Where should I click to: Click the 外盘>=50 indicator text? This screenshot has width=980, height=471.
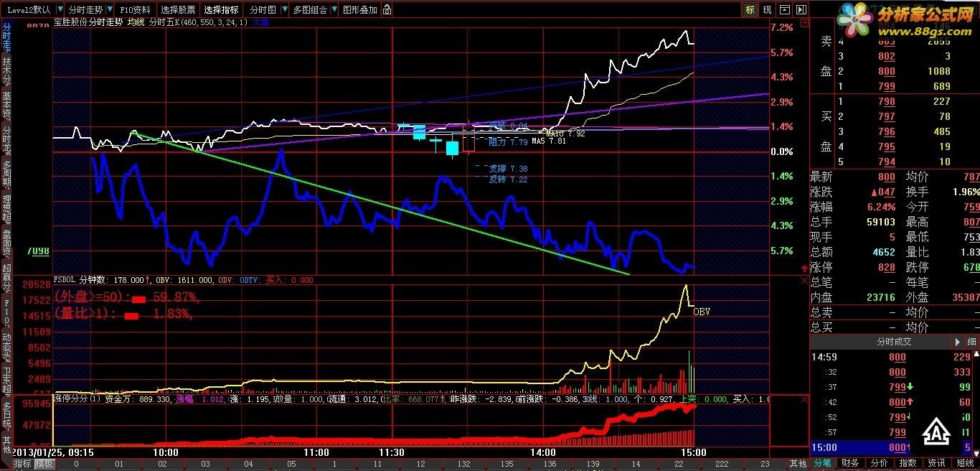click(x=93, y=297)
